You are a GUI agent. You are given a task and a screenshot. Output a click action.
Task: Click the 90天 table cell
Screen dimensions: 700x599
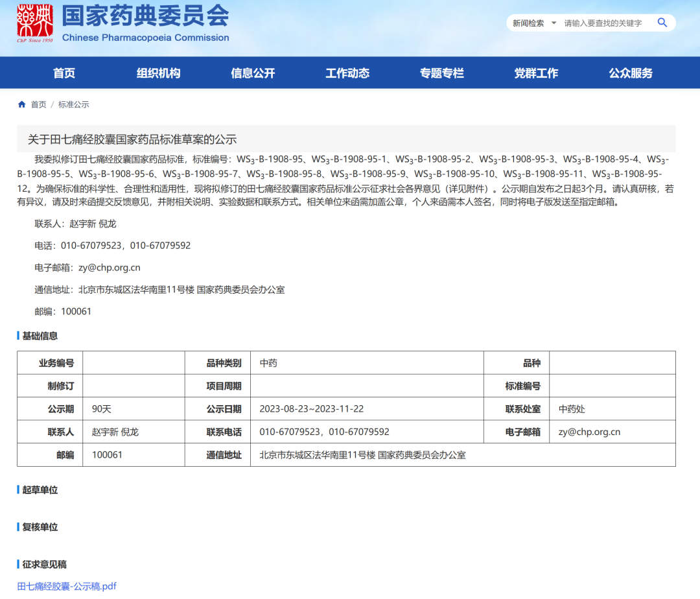(134, 409)
